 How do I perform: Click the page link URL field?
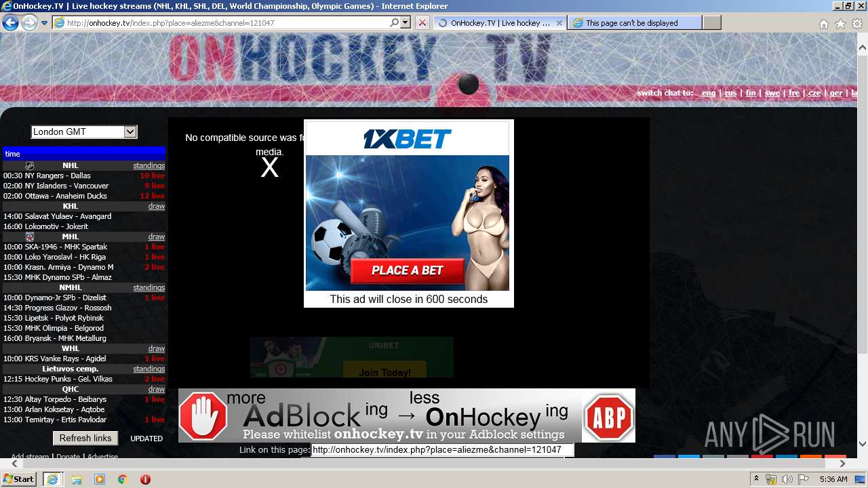point(442,449)
